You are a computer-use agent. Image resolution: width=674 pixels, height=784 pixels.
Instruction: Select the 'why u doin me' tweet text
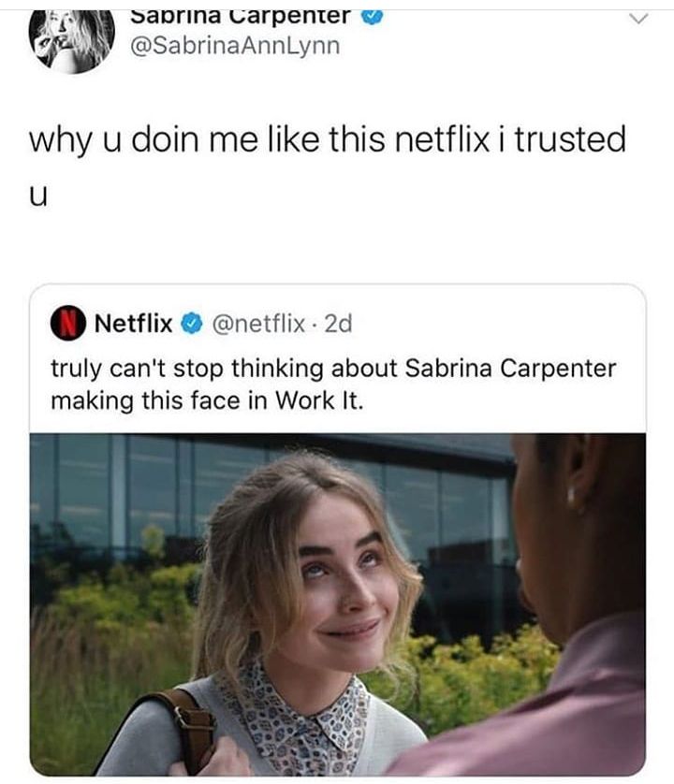point(328,166)
